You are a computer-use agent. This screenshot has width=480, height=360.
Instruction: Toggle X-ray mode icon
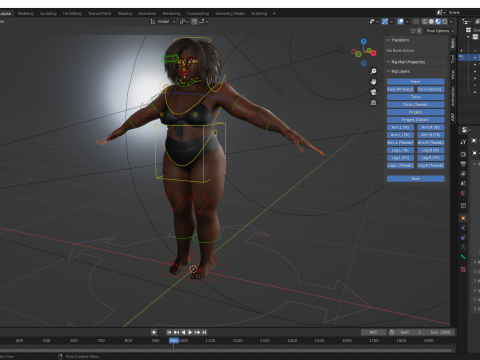[x=416, y=21]
